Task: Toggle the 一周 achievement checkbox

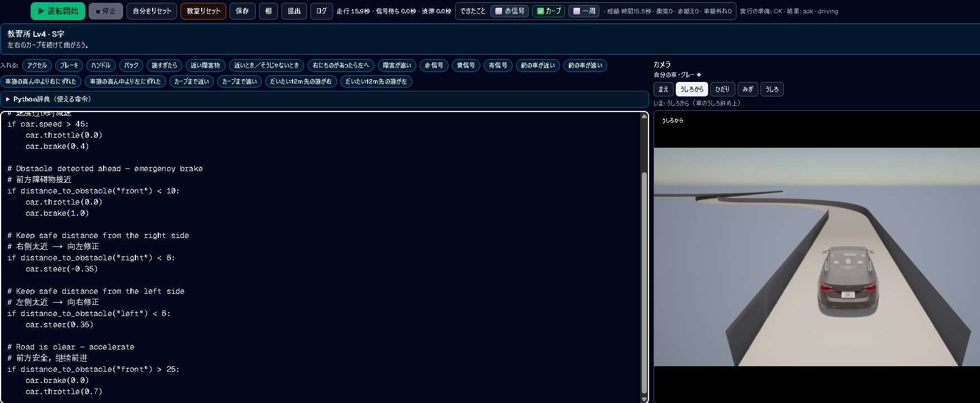Action: pos(584,11)
